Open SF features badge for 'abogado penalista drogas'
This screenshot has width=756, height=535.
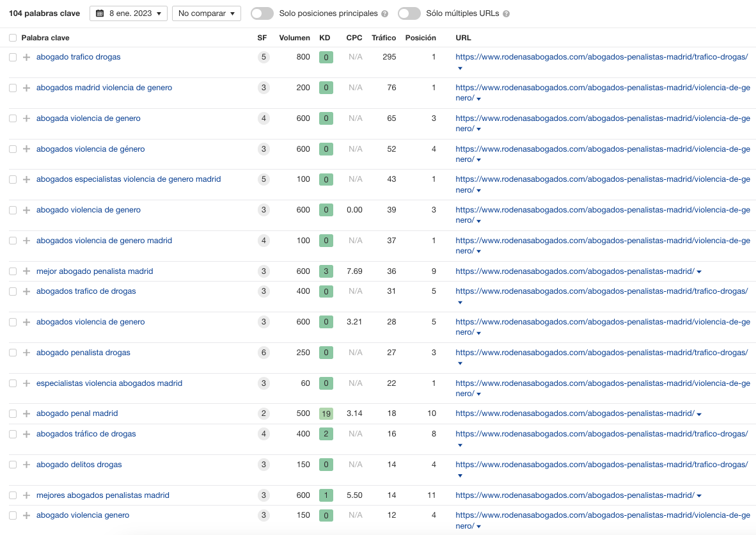tap(264, 353)
